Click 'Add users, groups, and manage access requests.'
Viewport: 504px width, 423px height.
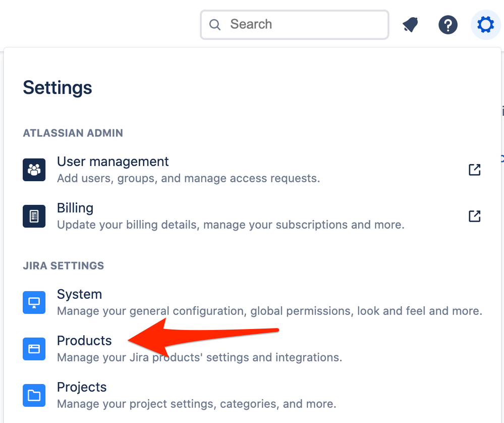tap(188, 179)
